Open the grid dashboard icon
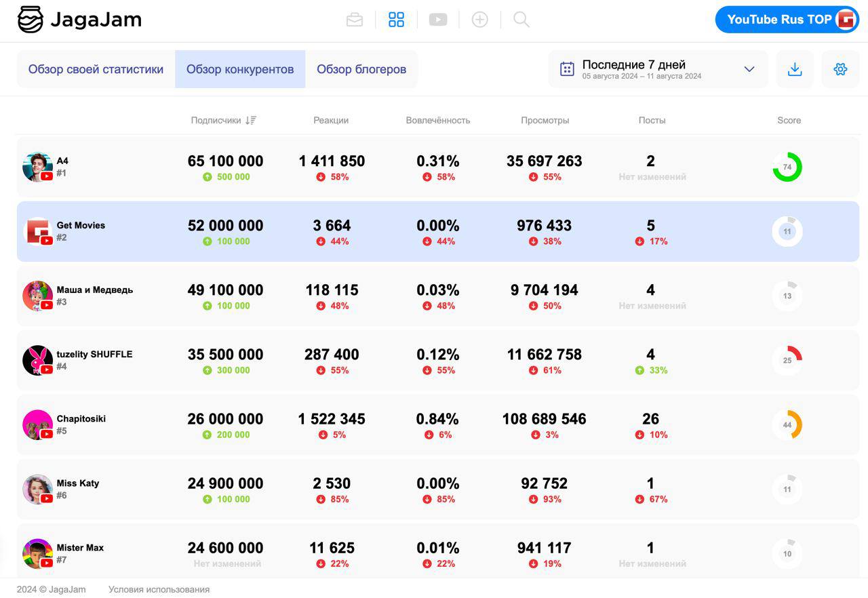 [x=396, y=20]
